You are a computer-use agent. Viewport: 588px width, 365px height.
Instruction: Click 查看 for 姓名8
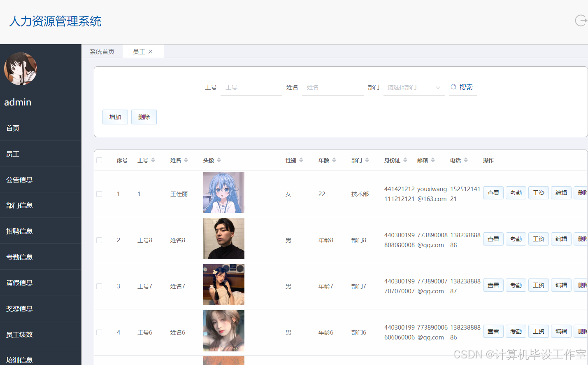tap(493, 239)
